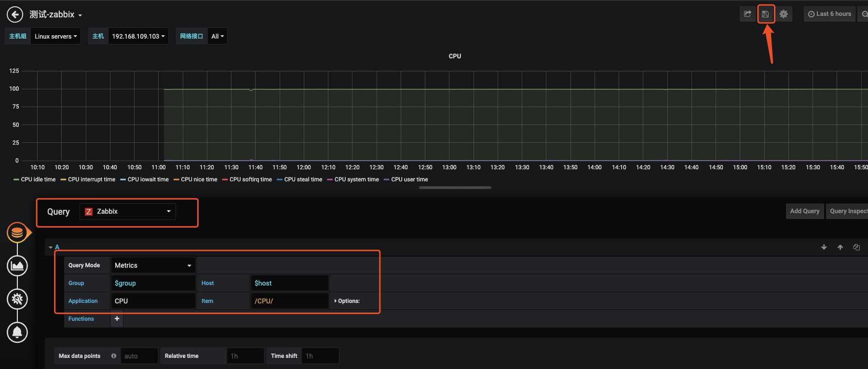The height and width of the screenshot is (369, 868).
Task: Click the 网络接口 variable label
Action: coord(191,36)
